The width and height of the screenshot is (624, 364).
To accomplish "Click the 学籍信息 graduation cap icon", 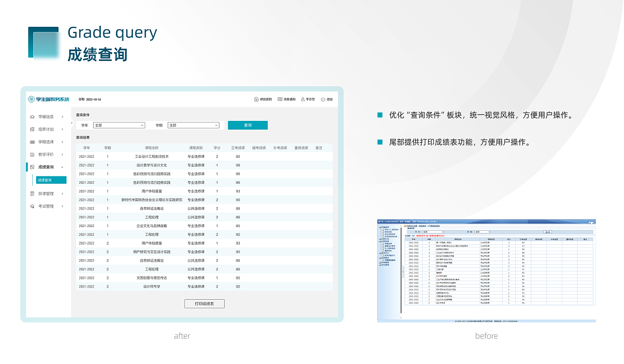I will [x=33, y=117].
